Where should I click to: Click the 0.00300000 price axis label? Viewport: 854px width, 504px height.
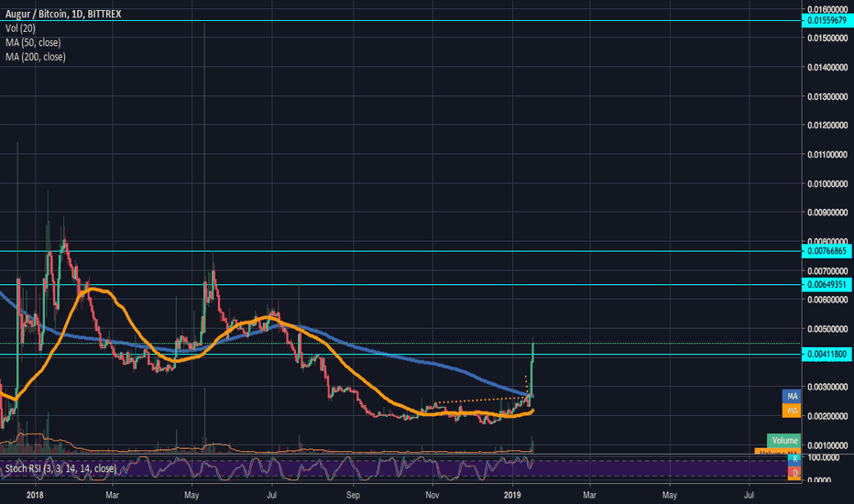(x=827, y=387)
